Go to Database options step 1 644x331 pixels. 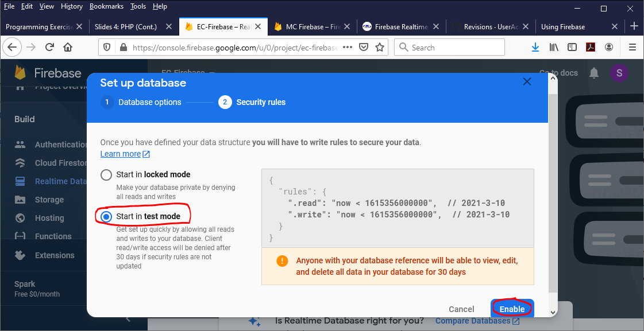tap(141, 102)
